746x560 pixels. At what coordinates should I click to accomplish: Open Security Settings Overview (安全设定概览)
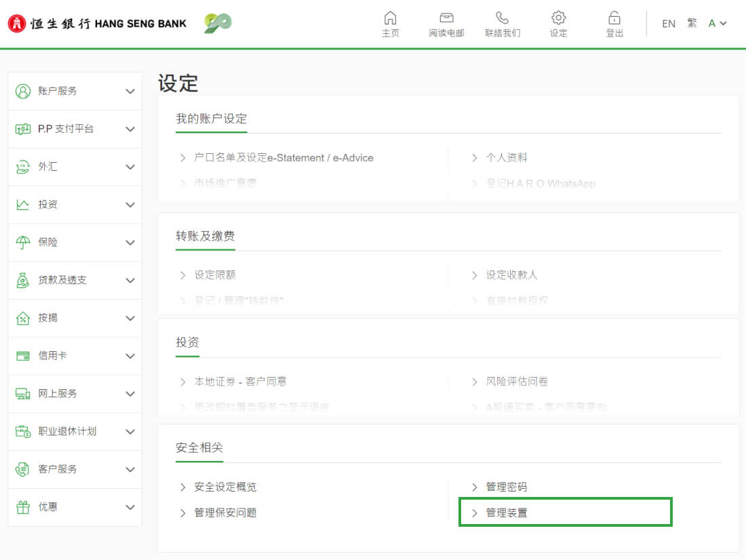pyautogui.click(x=225, y=487)
